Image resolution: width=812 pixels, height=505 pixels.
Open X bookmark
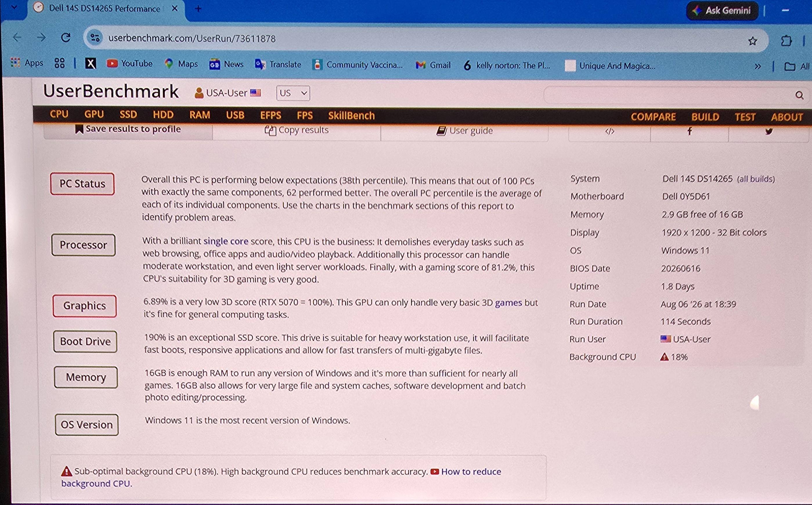click(91, 63)
